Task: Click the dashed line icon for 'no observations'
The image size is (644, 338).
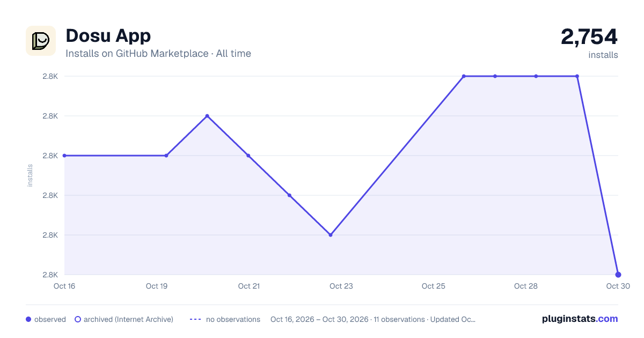Action: pyautogui.click(x=195, y=319)
